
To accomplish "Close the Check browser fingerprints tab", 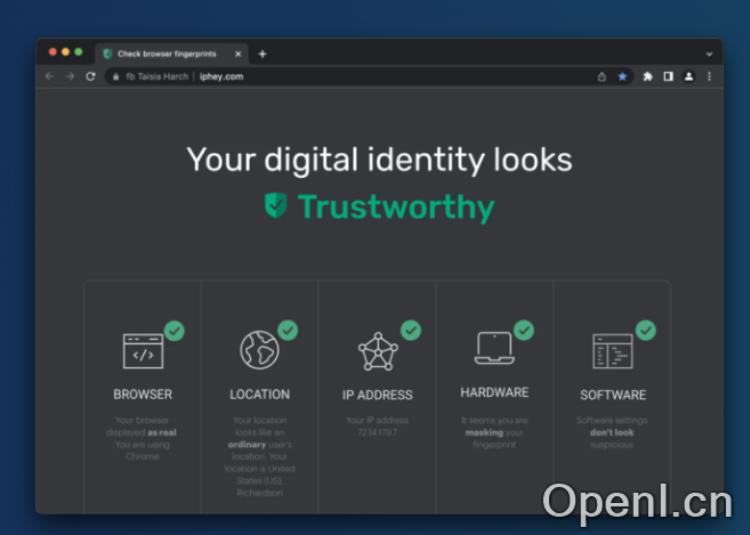I will pyautogui.click(x=238, y=54).
